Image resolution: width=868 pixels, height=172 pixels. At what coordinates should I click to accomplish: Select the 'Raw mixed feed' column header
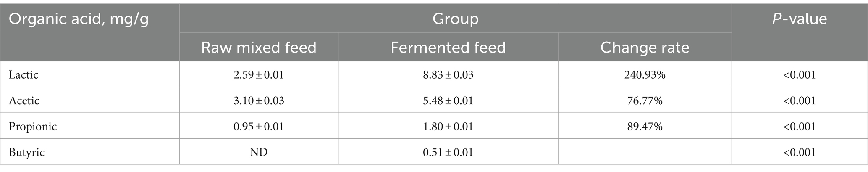pos(259,47)
